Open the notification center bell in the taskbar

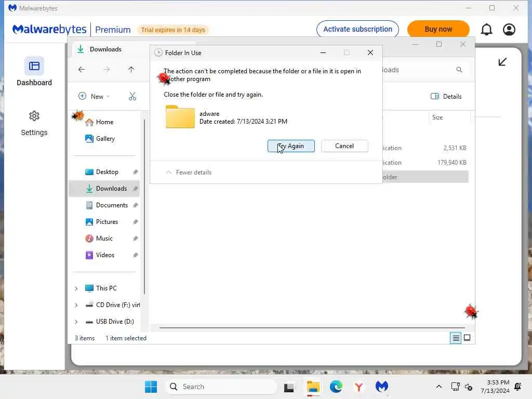point(518,387)
